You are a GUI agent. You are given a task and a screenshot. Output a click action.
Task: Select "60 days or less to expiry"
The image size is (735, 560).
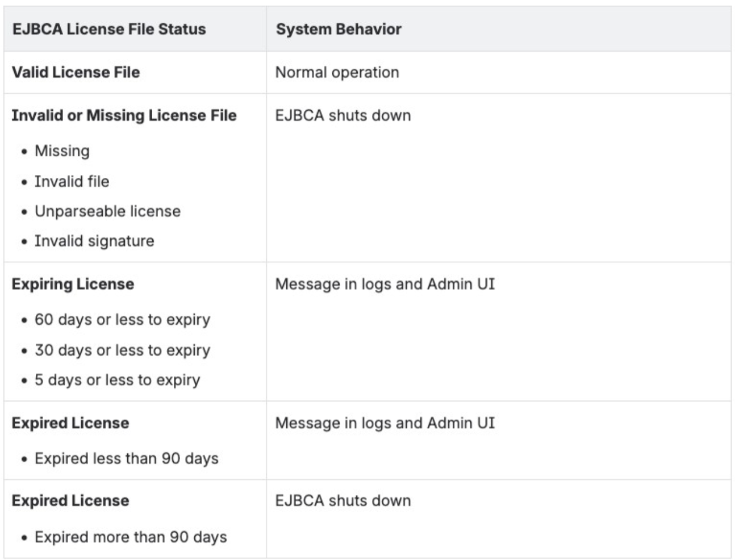pyautogui.click(x=122, y=320)
